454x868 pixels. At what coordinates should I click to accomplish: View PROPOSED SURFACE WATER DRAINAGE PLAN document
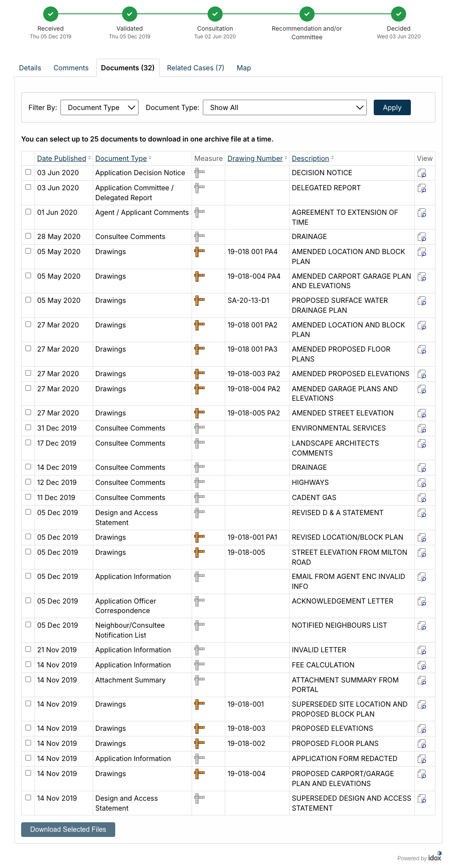click(x=422, y=301)
